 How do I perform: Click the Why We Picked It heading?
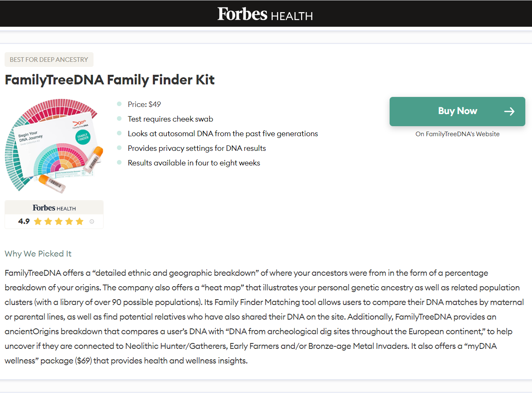[x=38, y=254]
